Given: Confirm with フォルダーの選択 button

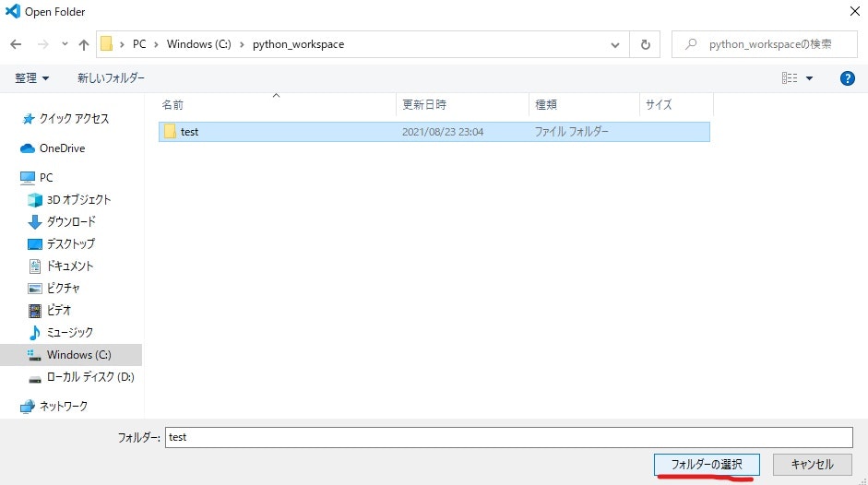Looking at the screenshot, I should pyautogui.click(x=707, y=465).
